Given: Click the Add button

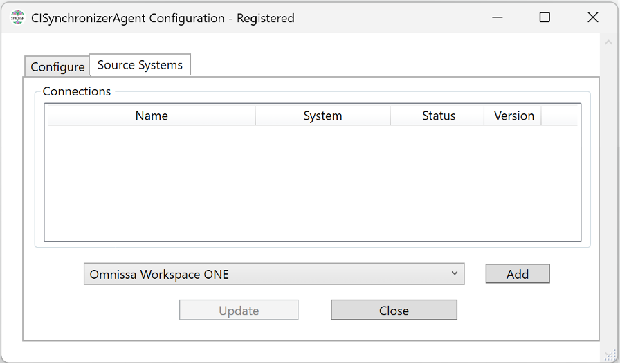Looking at the screenshot, I should pyautogui.click(x=518, y=274).
